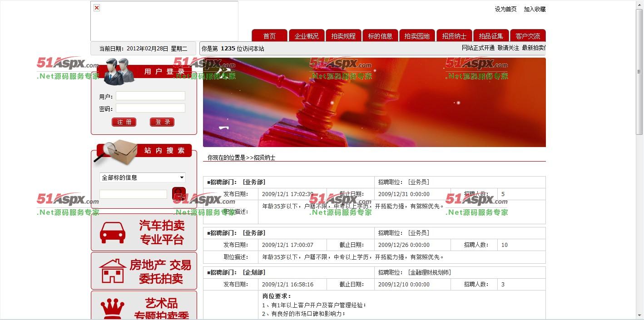Image resolution: width=644 pixels, height=320 pixels.
Task: Open the 标的信息 navigation tab
Action: tap(380, 36)
